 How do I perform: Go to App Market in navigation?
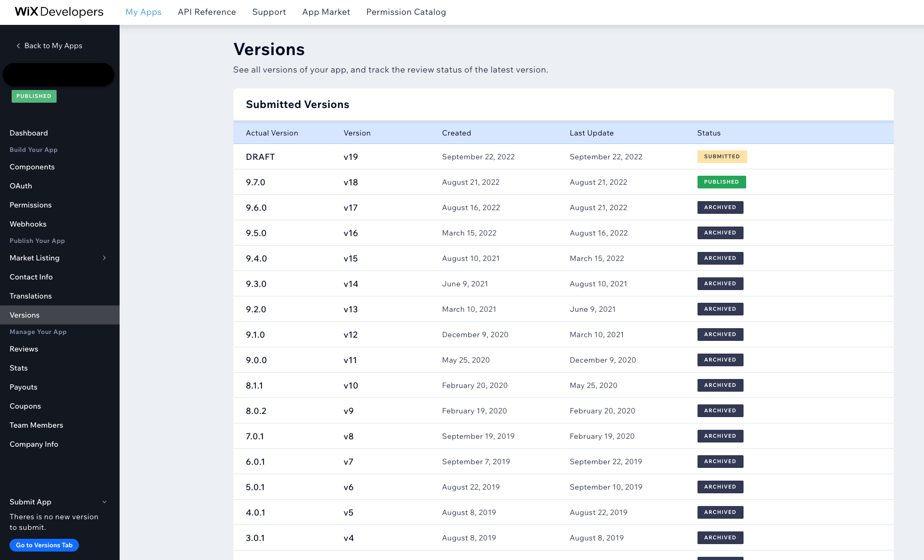click(x=326, y=12)
